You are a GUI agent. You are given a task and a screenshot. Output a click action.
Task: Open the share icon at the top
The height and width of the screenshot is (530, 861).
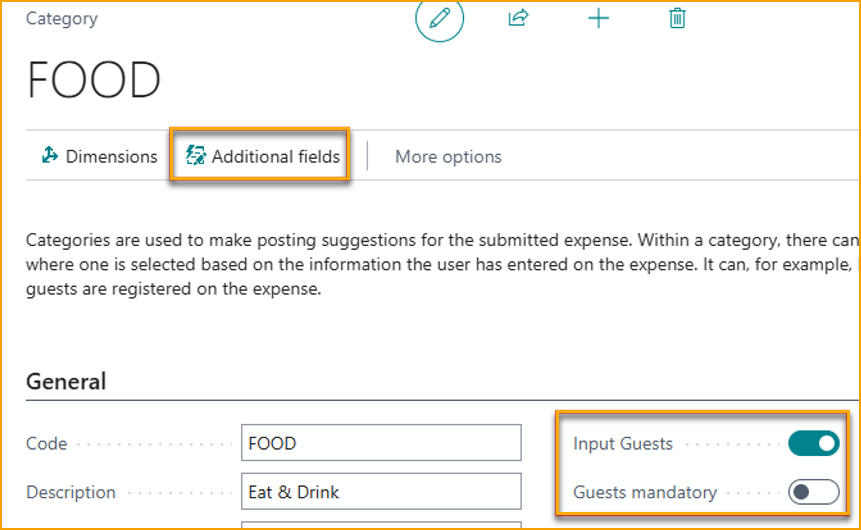[x=518, y=18]
